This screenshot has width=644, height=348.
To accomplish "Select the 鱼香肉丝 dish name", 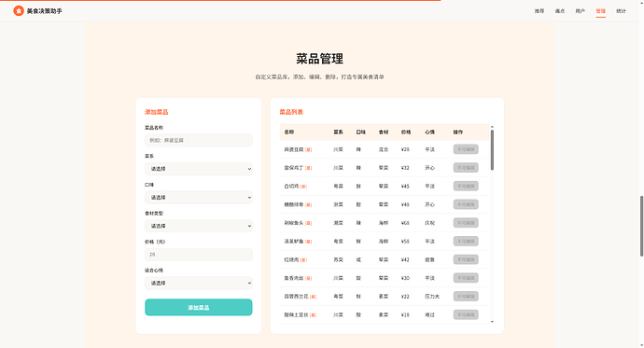I will coord(294,278).
